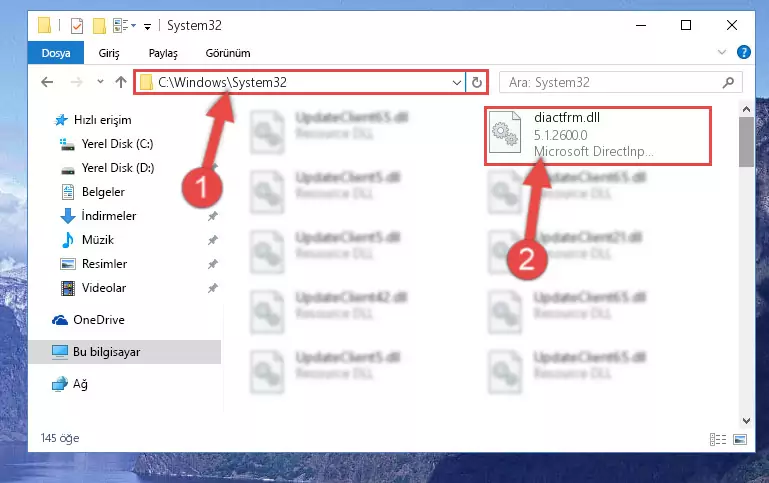Select the diactfrm.dll file
769x483 pixels.
[598, 135]
